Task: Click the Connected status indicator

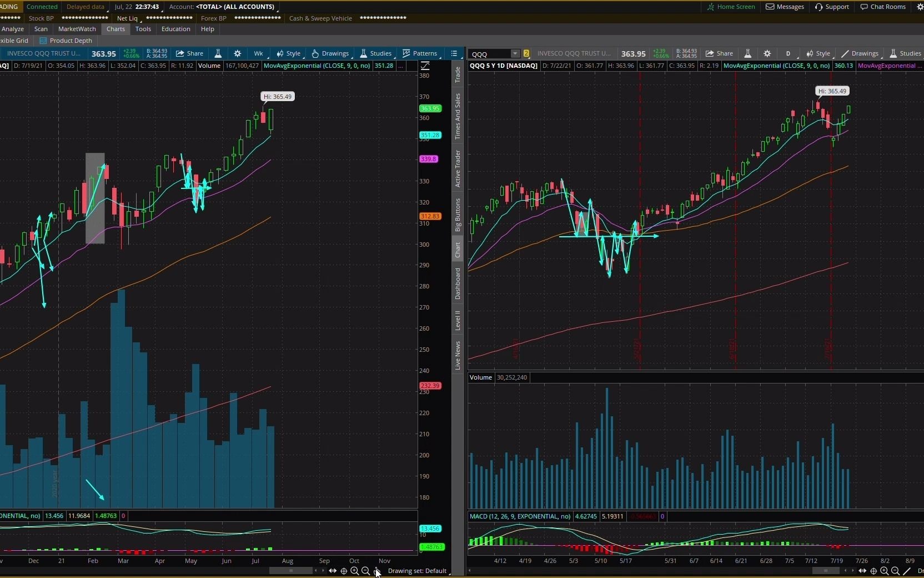Action: coord(42,7)
